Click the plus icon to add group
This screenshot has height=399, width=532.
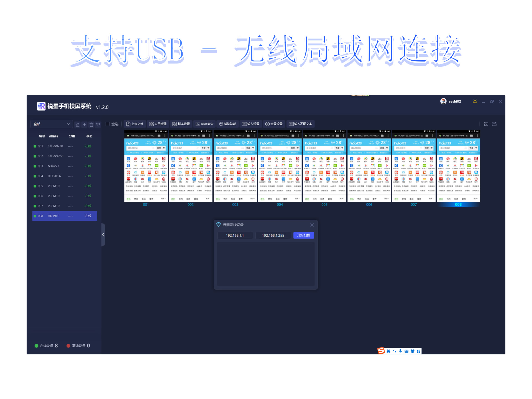coord(85,124)
